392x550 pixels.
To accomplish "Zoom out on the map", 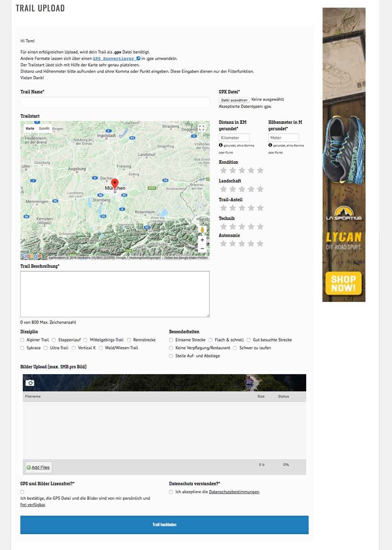I will [x=202, y=248].
